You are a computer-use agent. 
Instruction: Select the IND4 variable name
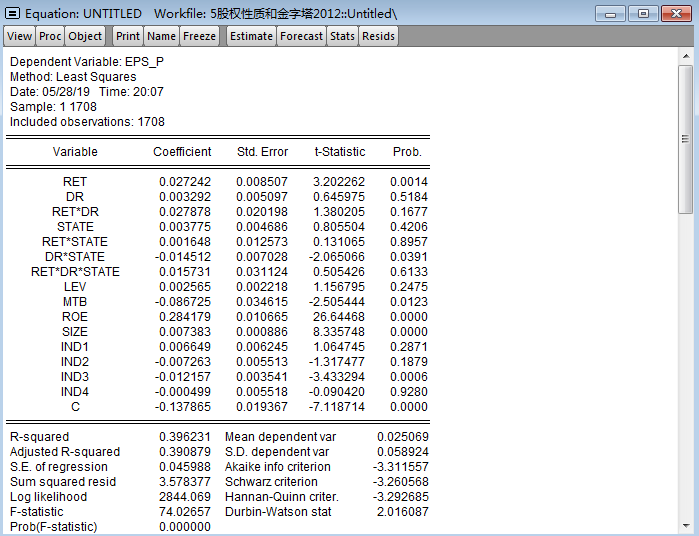75,392
